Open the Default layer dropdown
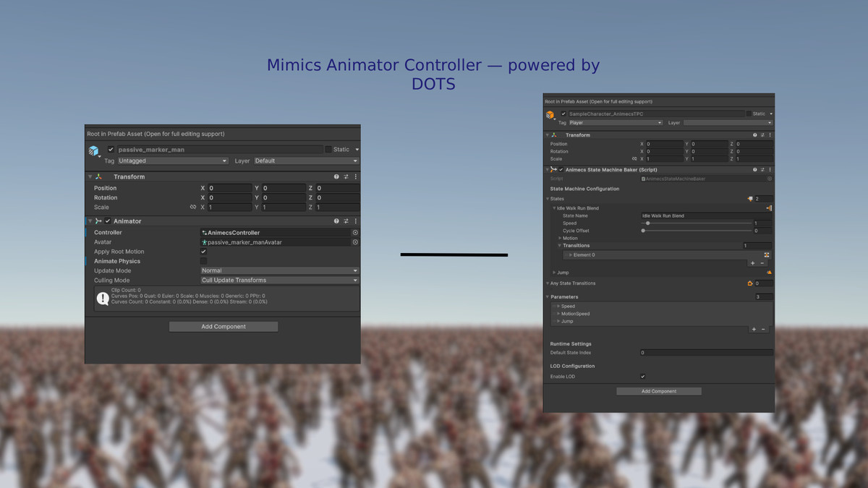Screen dimensions: 868x488 click(x=305, y=160)
